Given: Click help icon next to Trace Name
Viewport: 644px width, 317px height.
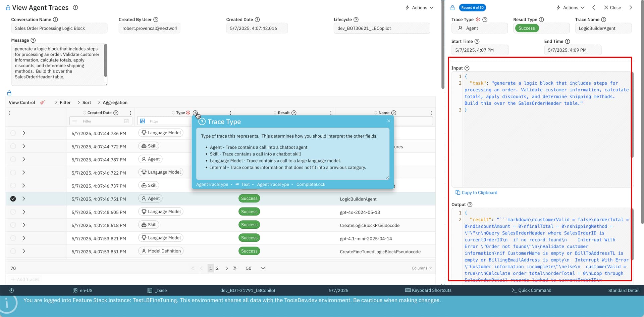Looking at the screenshot, I should (604, 19).
